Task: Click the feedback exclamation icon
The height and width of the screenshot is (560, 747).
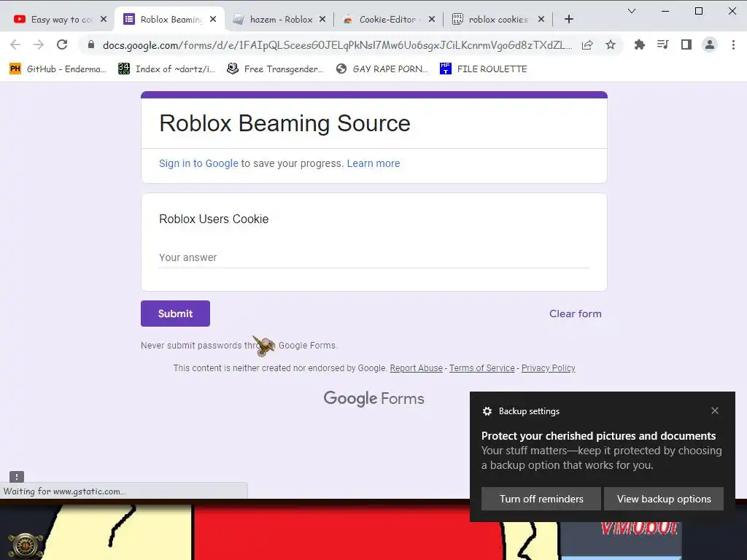Action: pyautogui.click(x=17, y=477)
